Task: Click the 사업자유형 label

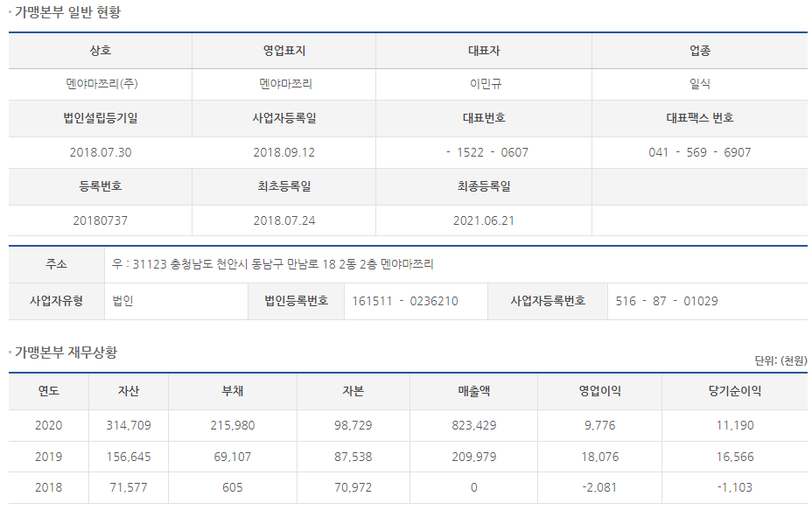Action: pyautogui.click(x=57, y=301)
